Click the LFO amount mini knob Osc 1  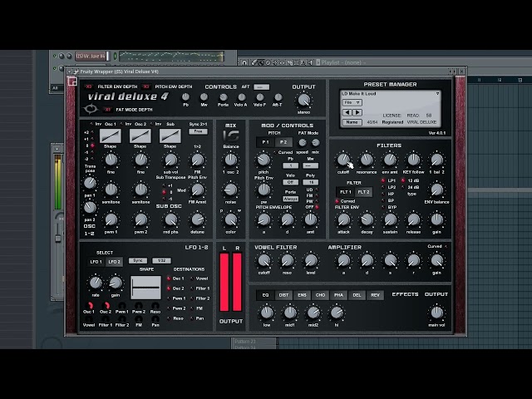pos(89,305)
